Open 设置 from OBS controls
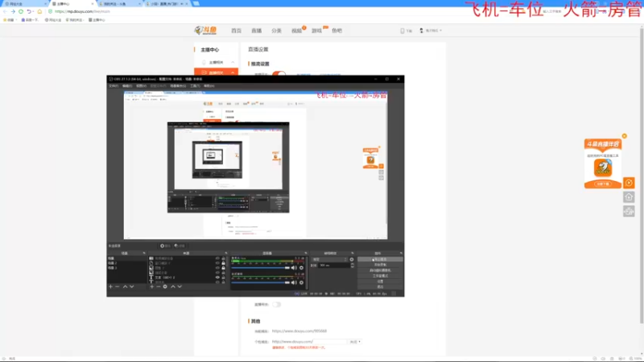The image size is (644, 362). point(380,281)
